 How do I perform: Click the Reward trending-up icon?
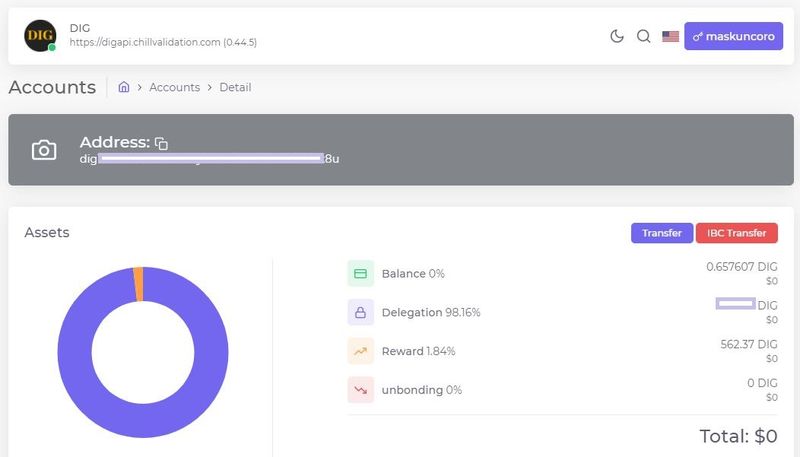pos(360,351)
